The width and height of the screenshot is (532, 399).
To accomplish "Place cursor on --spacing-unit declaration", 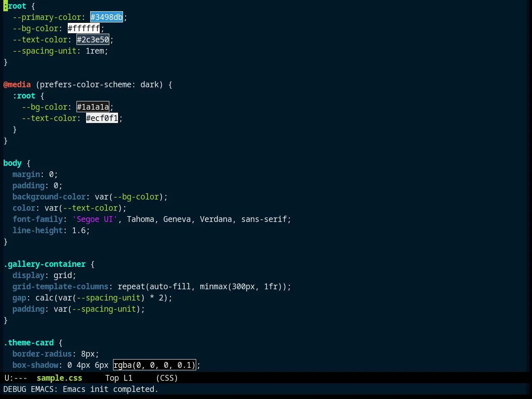I will (x=44, y=51).
